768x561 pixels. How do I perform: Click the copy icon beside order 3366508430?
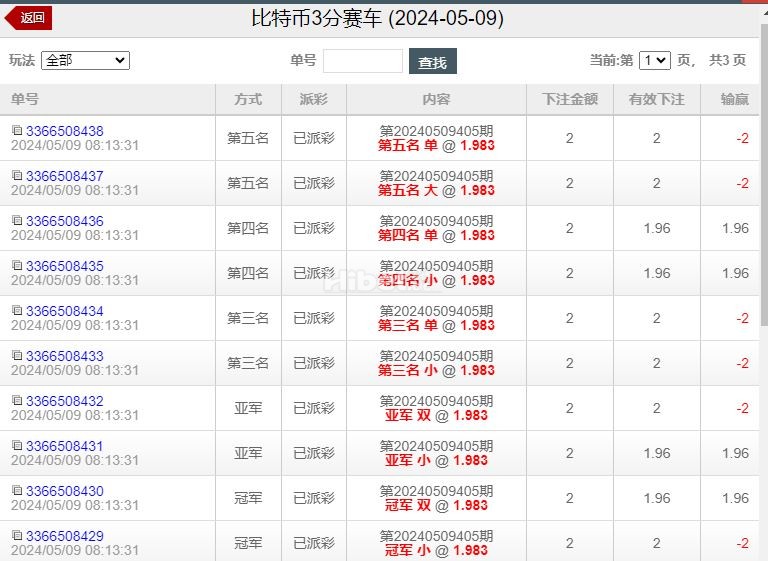click(17, 490)
